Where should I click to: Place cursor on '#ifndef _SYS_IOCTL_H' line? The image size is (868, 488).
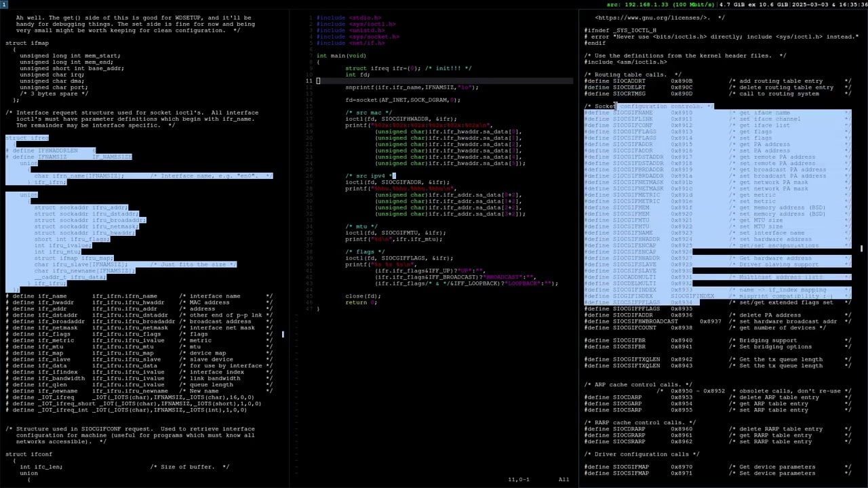[x=620, y=30]
